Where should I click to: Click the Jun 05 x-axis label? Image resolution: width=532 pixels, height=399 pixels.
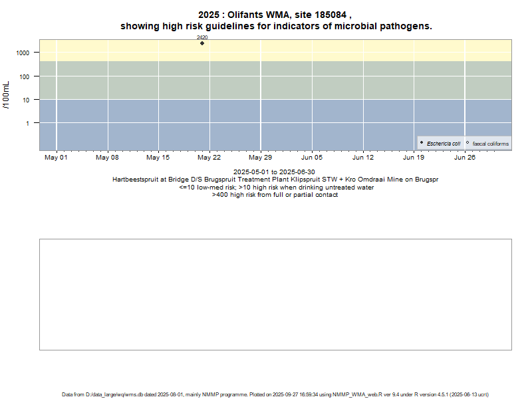click(x=312, y=158)
